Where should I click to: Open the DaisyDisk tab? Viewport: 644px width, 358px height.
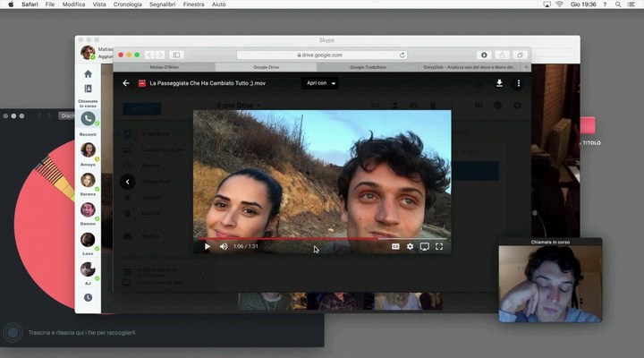click(x=469, y=67)
